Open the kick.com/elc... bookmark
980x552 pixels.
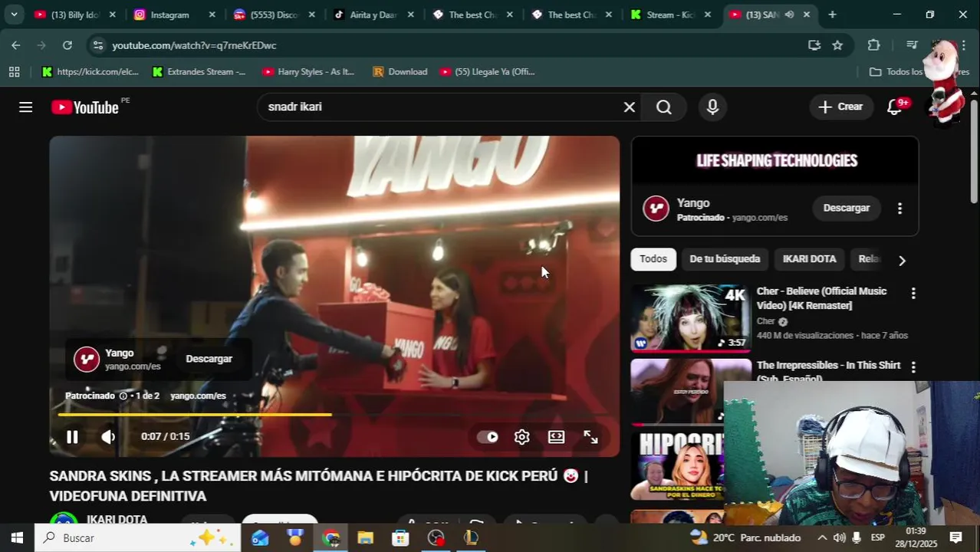90,72
